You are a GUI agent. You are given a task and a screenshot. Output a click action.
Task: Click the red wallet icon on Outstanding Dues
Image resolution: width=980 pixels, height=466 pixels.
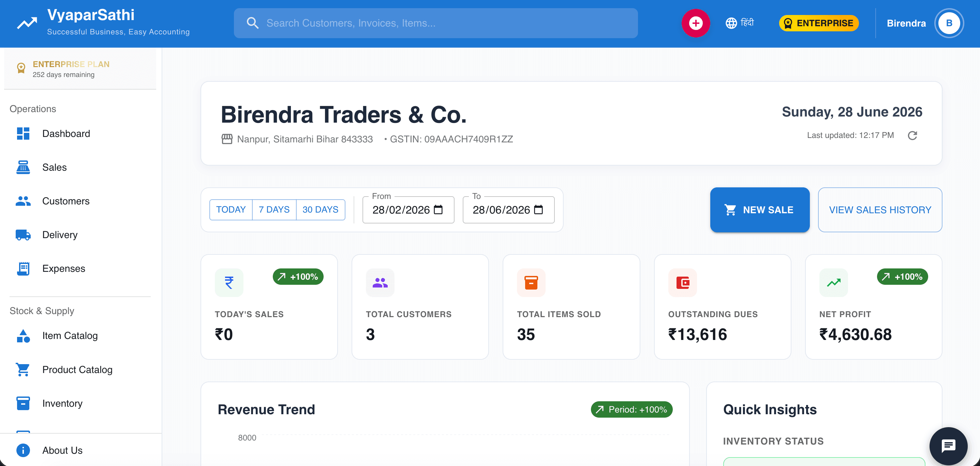683,283
